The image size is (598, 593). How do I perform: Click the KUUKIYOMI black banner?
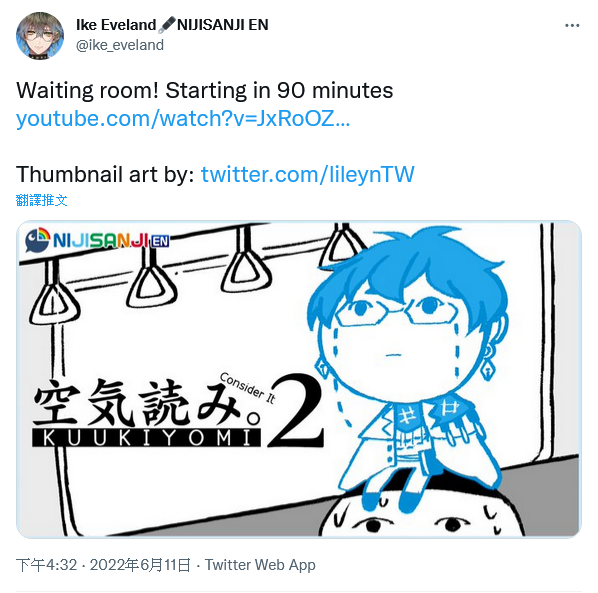tap(146, 438)
